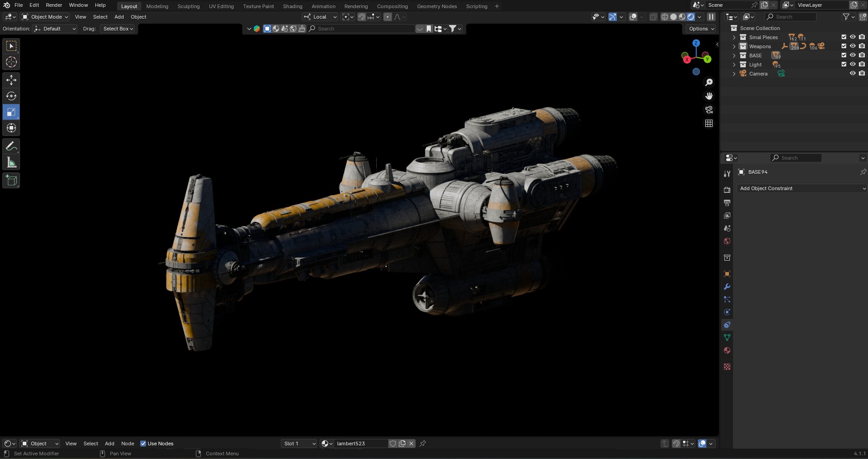Open the Modifiers wrench tab
Screen dimensions: 868x459
pos(727,287)
